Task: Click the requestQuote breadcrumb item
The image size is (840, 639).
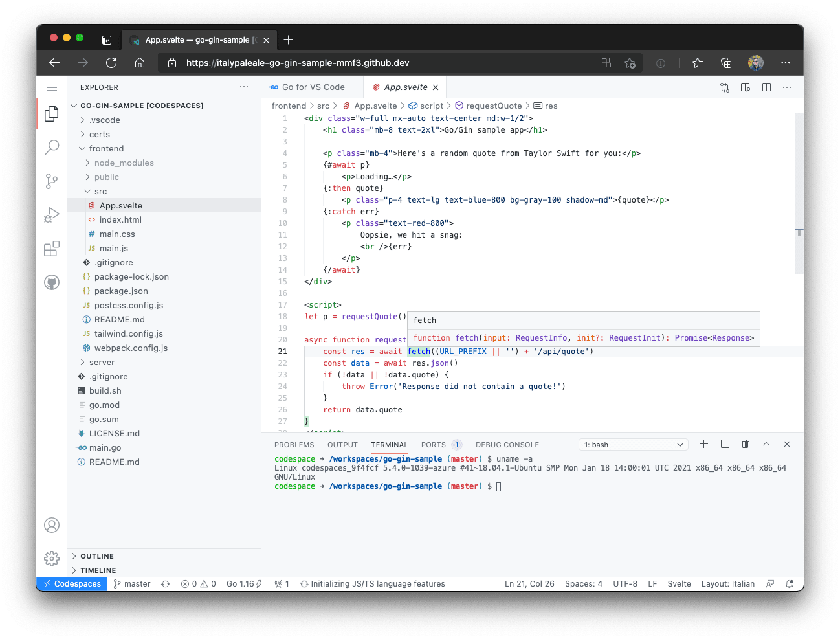Action: tap(488, 106)
